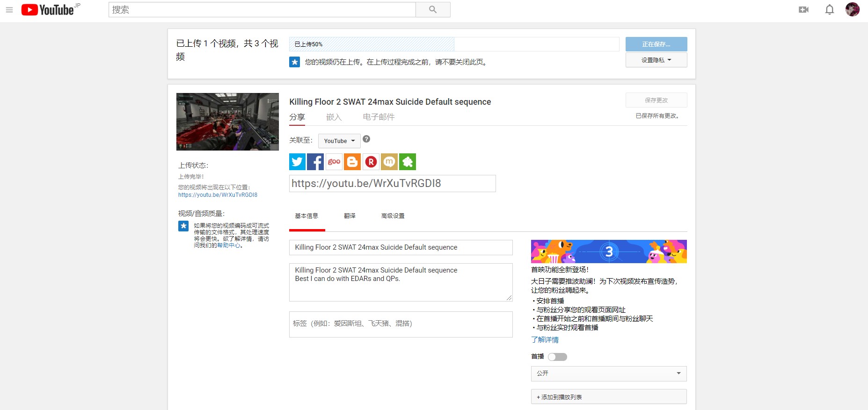Click the 标签 tags input field
Screen dimensions: 868x410
(x=401, y=324)
